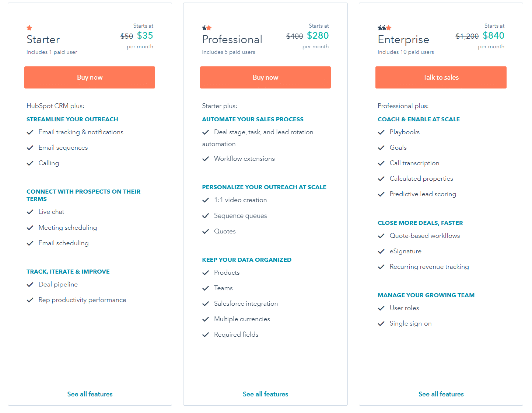
Task: Expand all features under the Starter plan
Action: [x=90, y=394]
